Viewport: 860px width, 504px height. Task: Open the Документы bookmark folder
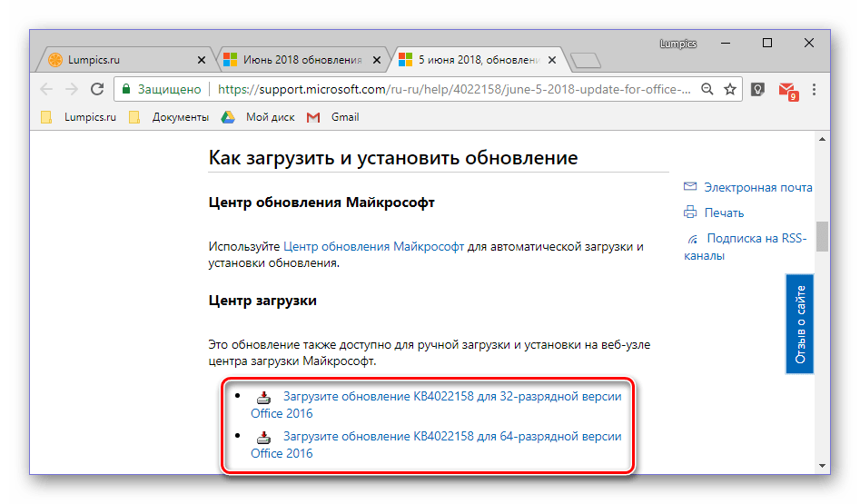point(169,117)
